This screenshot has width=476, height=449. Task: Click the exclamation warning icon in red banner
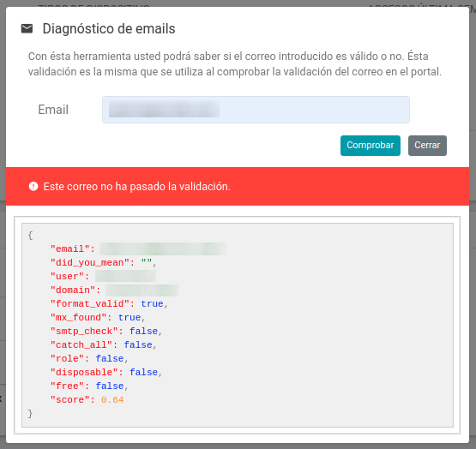click(x=33, y=186)
